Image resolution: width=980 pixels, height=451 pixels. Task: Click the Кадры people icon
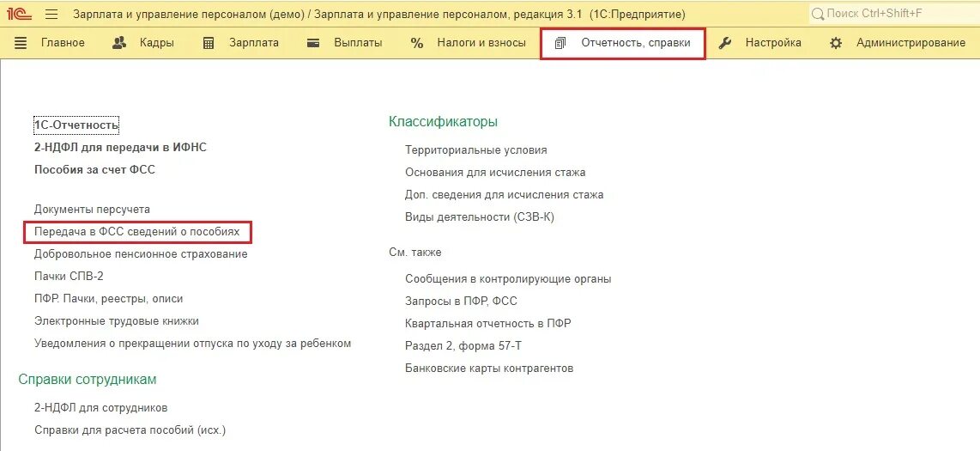point(119,43)
